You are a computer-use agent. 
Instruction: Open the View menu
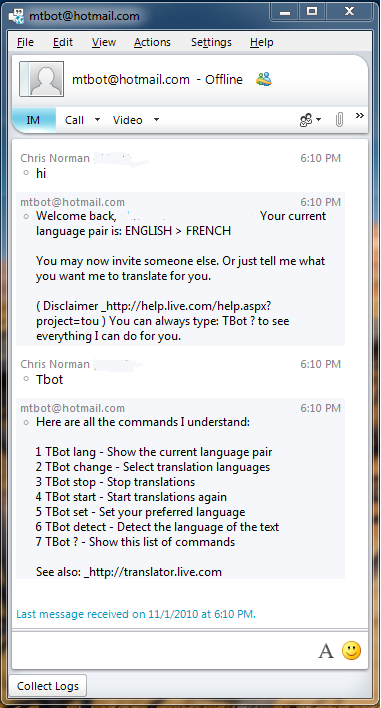coord(104,42)
